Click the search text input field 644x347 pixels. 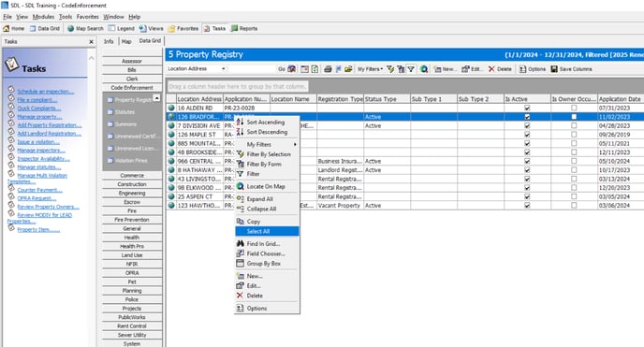[252, 69]
